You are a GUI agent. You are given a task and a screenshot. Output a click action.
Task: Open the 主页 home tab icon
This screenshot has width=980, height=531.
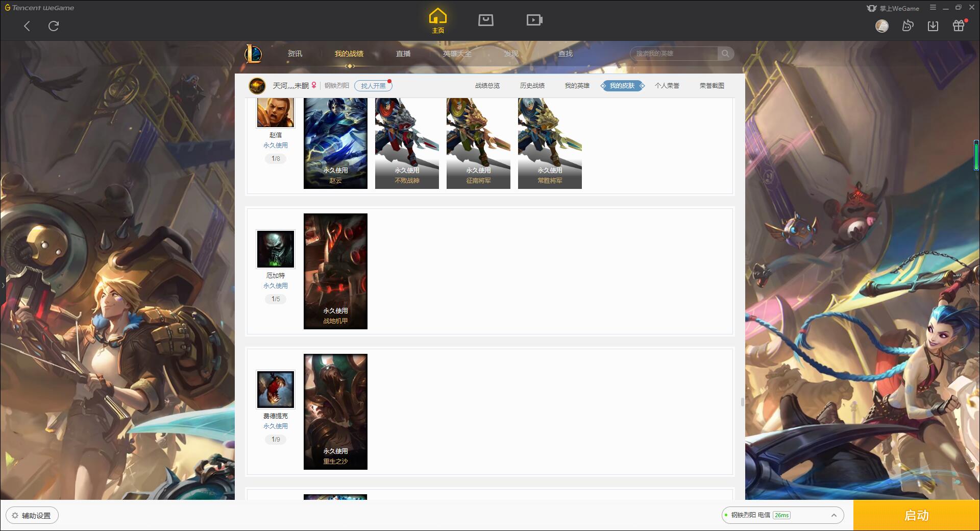coord(438,21)
